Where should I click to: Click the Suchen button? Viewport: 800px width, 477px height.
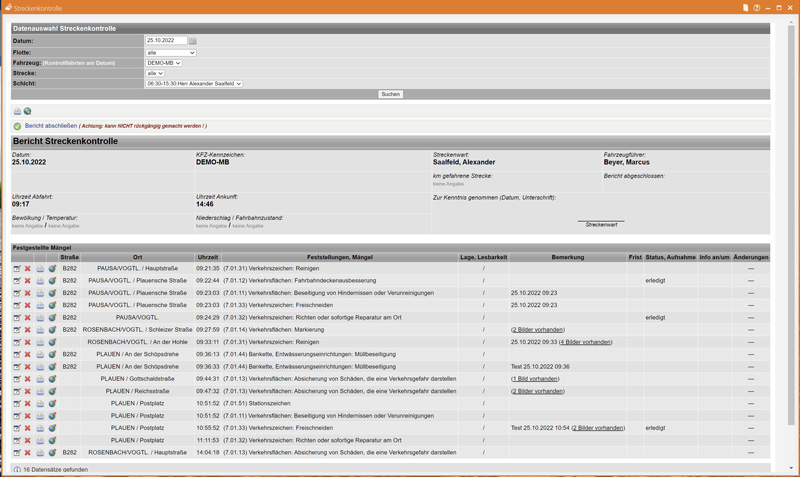(x=390, y=94)
